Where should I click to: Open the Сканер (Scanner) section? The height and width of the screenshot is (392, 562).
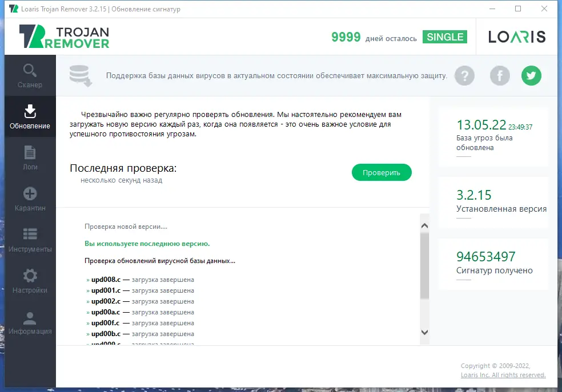[30, 75]
